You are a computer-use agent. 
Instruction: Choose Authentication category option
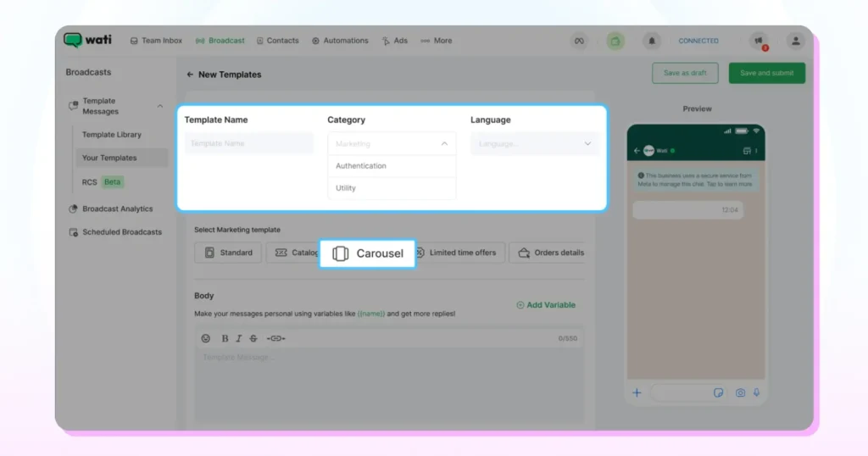tap(392, 166)
